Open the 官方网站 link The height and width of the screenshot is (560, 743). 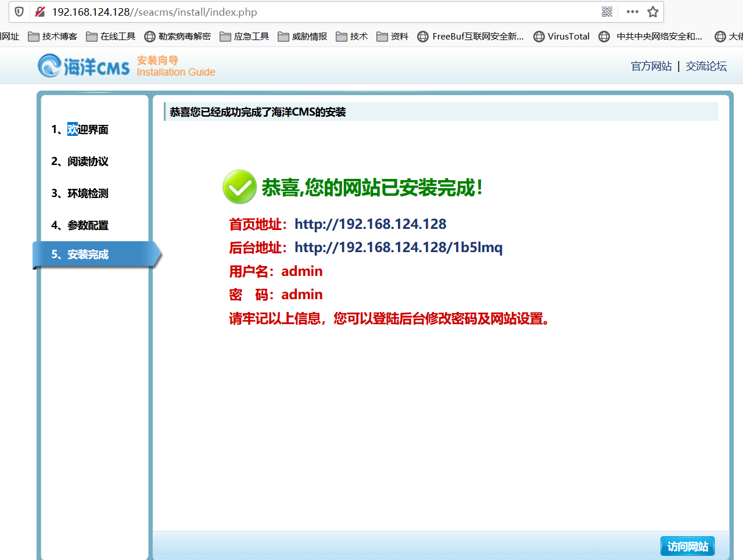651,66
